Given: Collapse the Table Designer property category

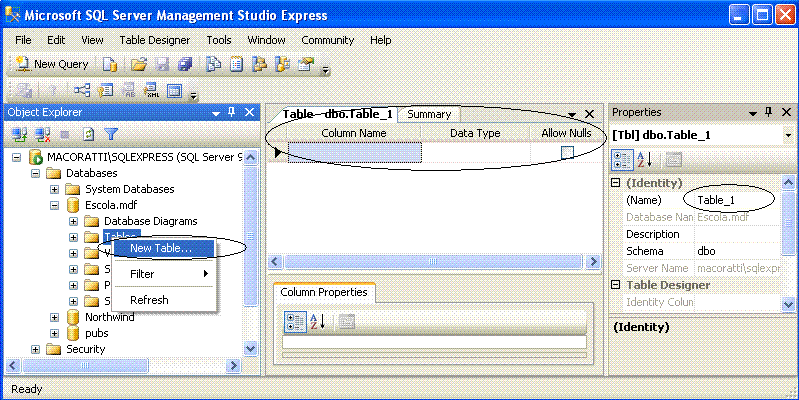Looking at the screenshot, I should tap(616, 285).
